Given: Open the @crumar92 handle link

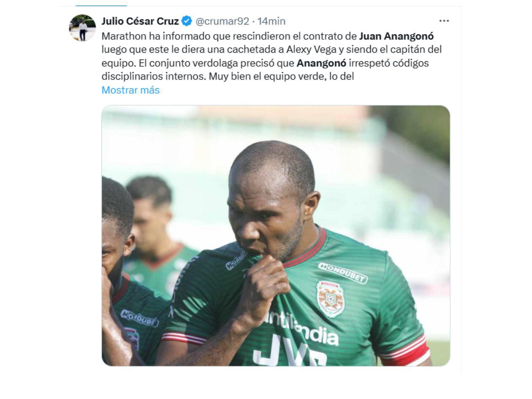Looking at the screenshot, I should [222, 21].
